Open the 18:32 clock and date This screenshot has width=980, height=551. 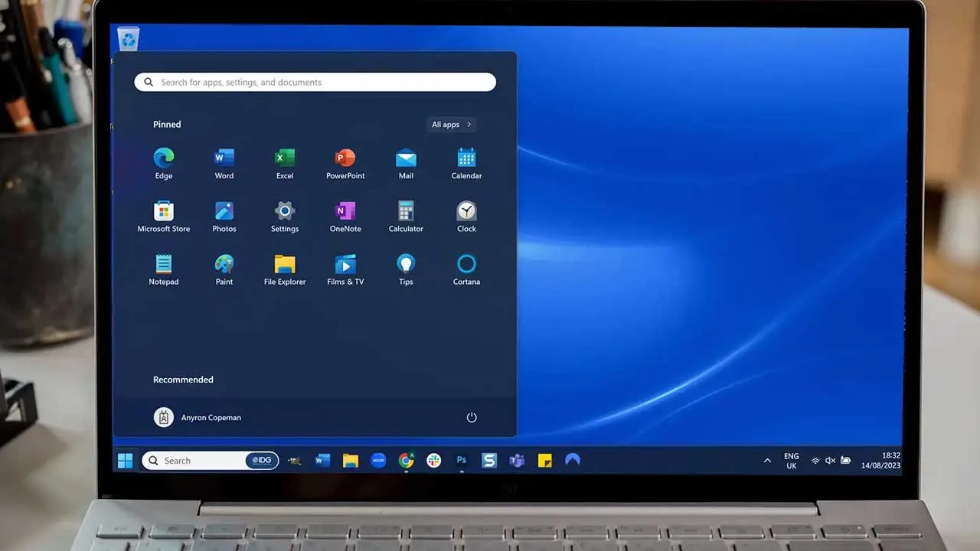(880, 460)
